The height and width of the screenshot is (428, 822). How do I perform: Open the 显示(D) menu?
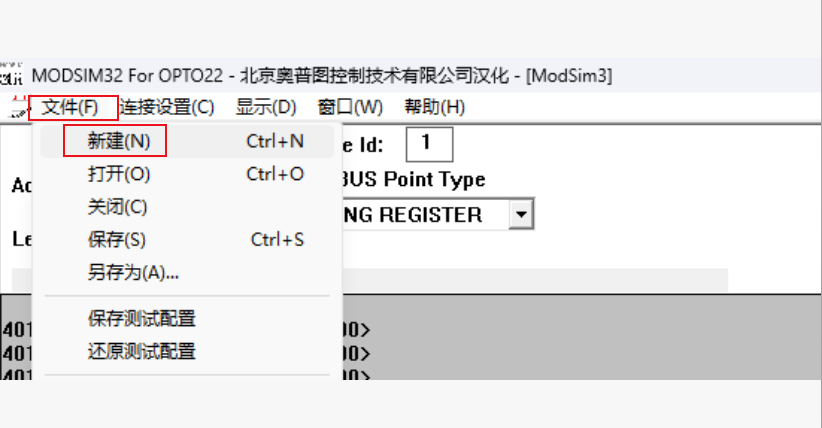[266, 107]
